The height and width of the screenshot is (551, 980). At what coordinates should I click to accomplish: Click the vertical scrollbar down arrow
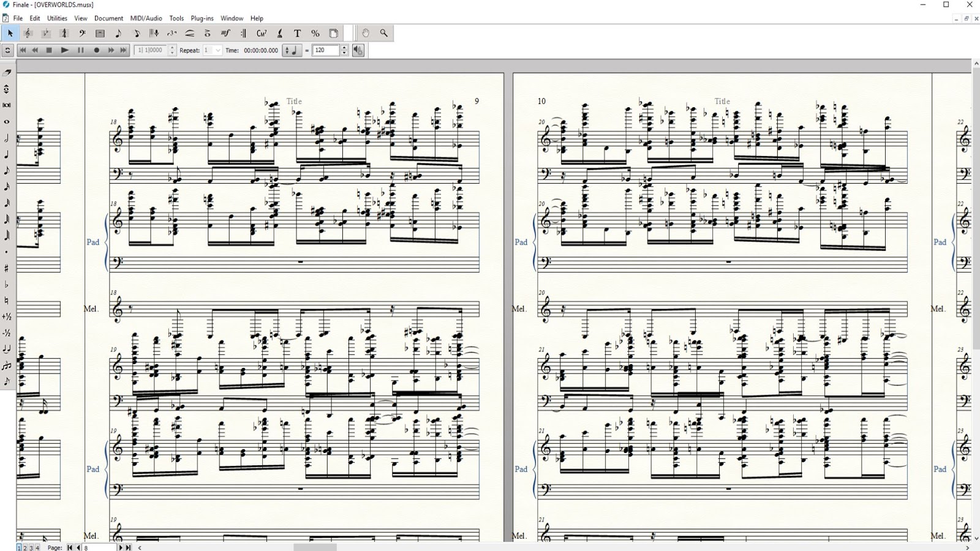(976, 538)
